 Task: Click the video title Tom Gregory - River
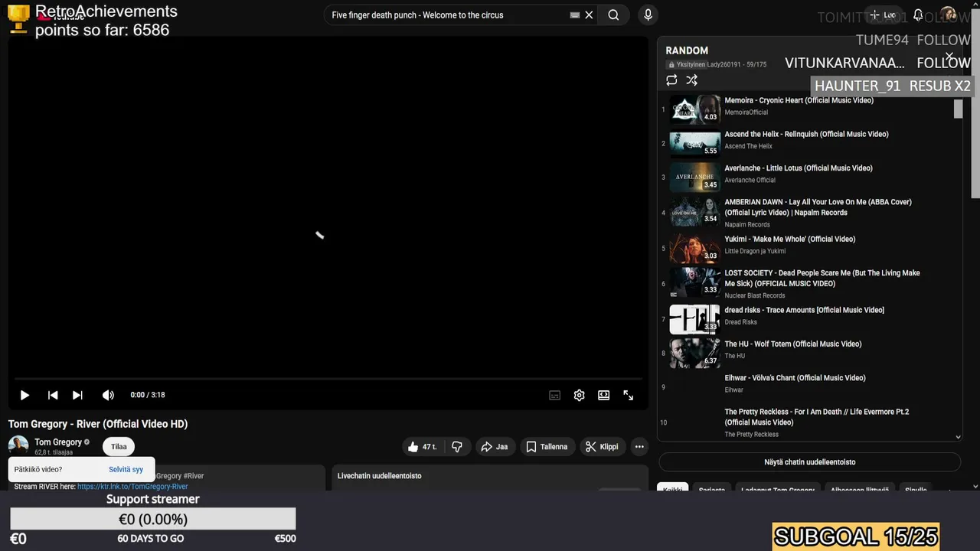coord(98,424)
